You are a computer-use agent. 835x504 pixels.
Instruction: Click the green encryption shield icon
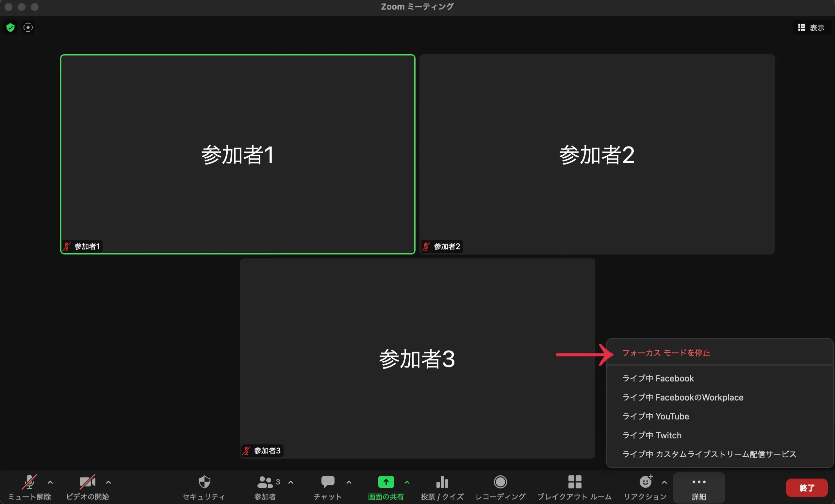10,27
